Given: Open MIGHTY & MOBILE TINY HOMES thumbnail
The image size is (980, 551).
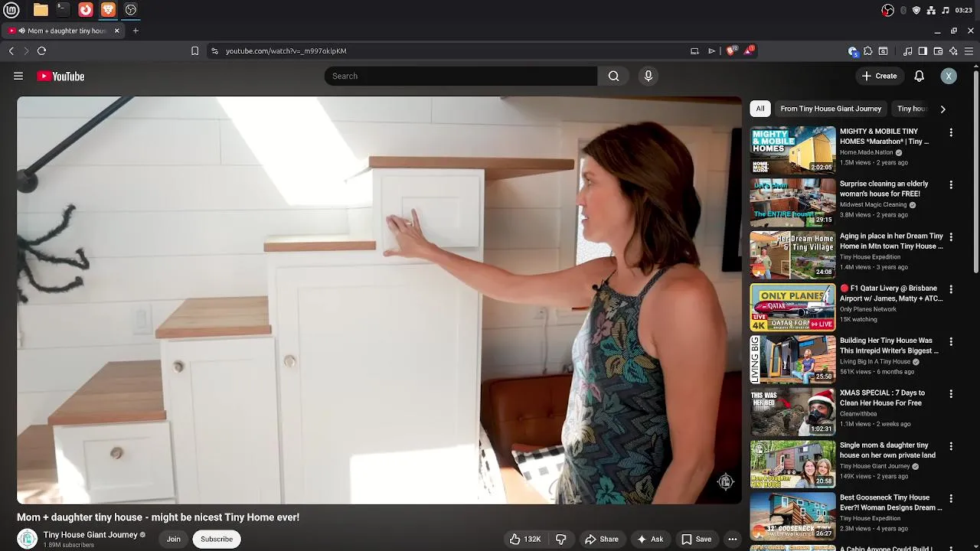Looking at the screenshot, I should click(x=792, y=151).
